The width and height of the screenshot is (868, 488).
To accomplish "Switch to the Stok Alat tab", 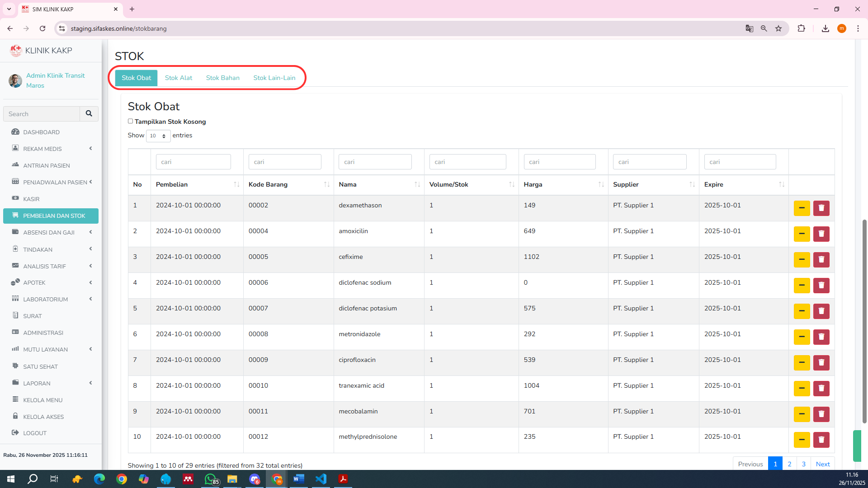I will (x=179, y=78).
